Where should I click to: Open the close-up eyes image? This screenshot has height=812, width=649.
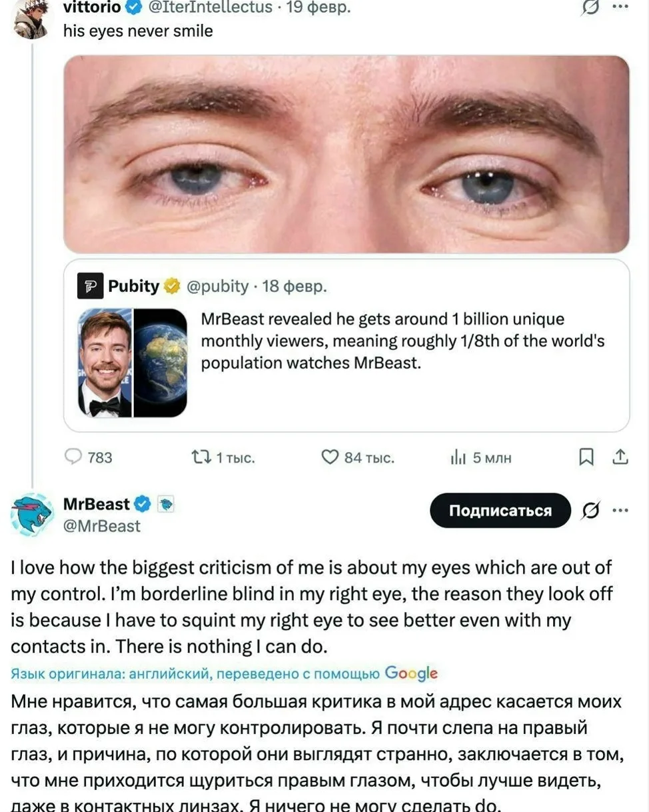coord(346,154)
